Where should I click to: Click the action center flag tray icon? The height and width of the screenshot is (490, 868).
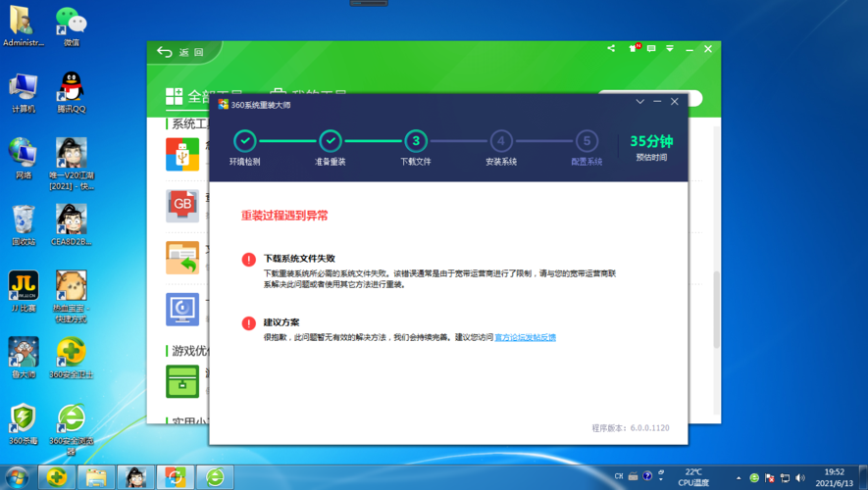770,478
